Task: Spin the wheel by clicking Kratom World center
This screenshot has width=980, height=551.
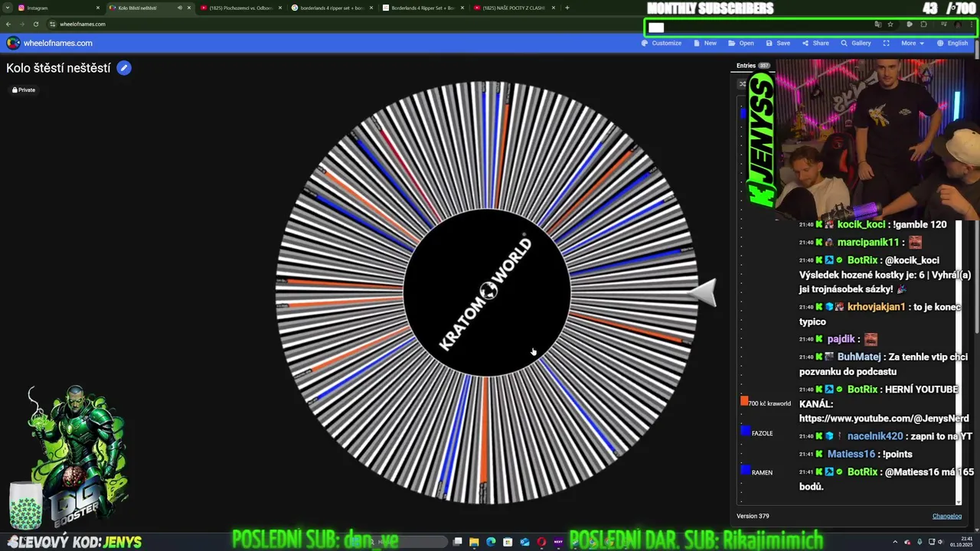Action: [x=487, y=292]
